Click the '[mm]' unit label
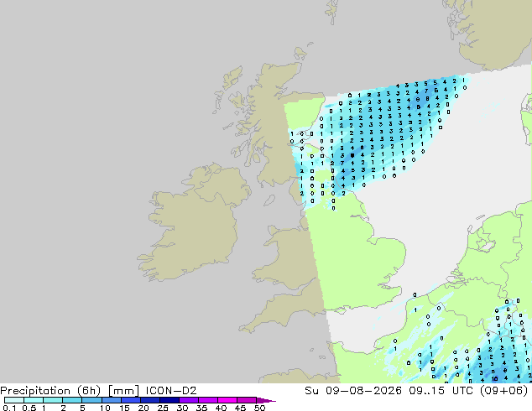532x411 pixels. pos(123,391)
